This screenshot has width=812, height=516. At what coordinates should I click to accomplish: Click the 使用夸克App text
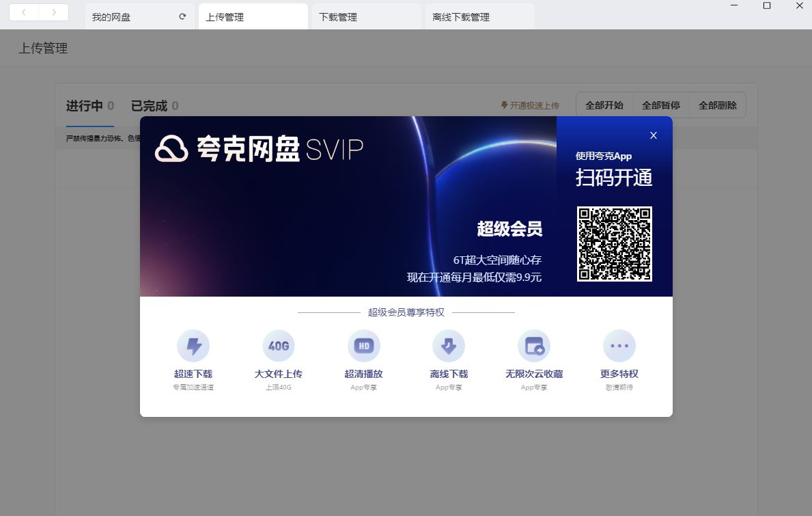604,156
